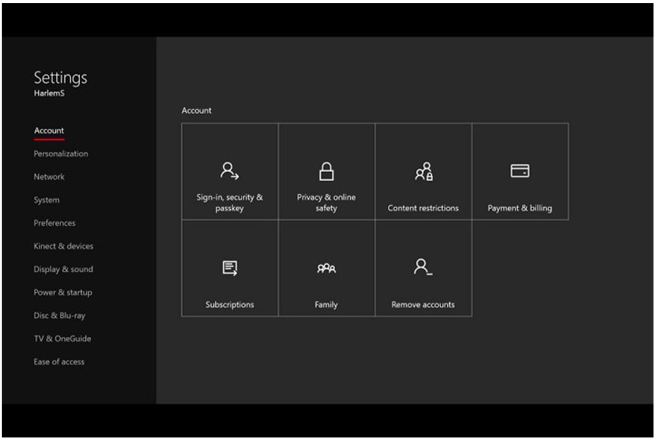Open Display & sound settings
The width and height of the screenshot is (664, 441).
click(x=64, y=269)
